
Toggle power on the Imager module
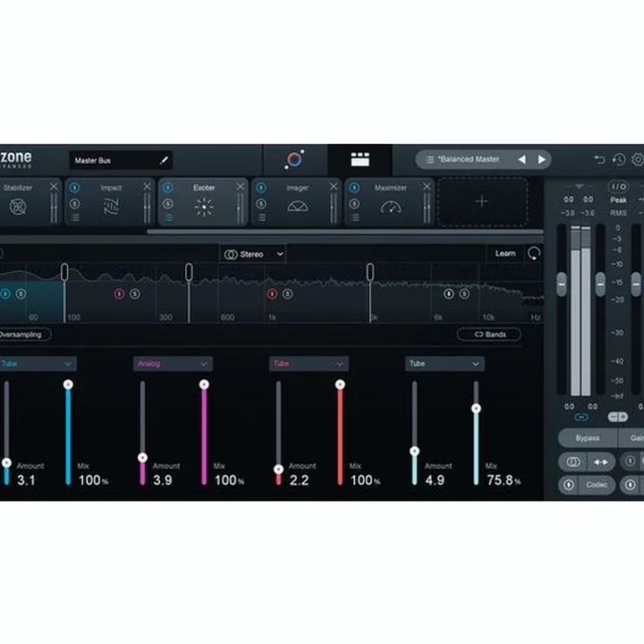pyautogui.click(x=261, y=188)
